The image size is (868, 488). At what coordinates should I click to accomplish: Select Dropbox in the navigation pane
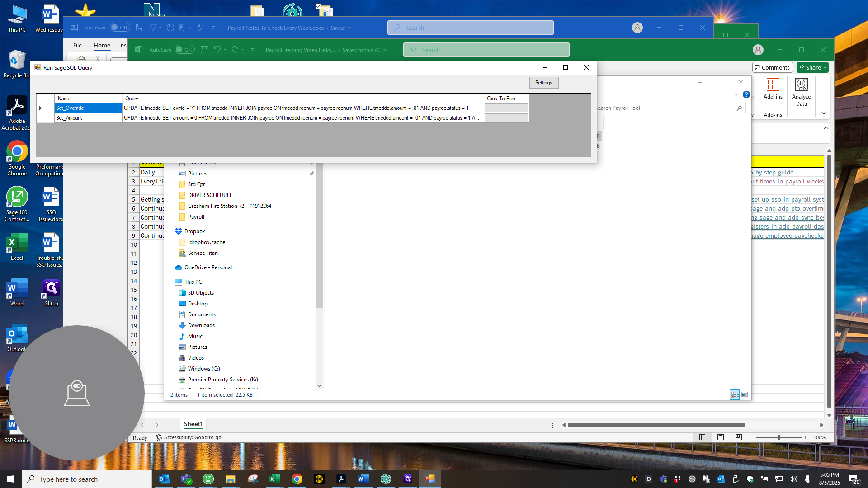coord(194,231)
